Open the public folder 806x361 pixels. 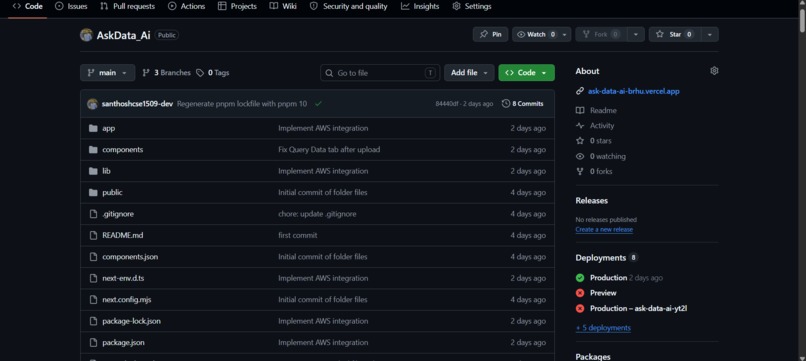[x=112, y=192]
